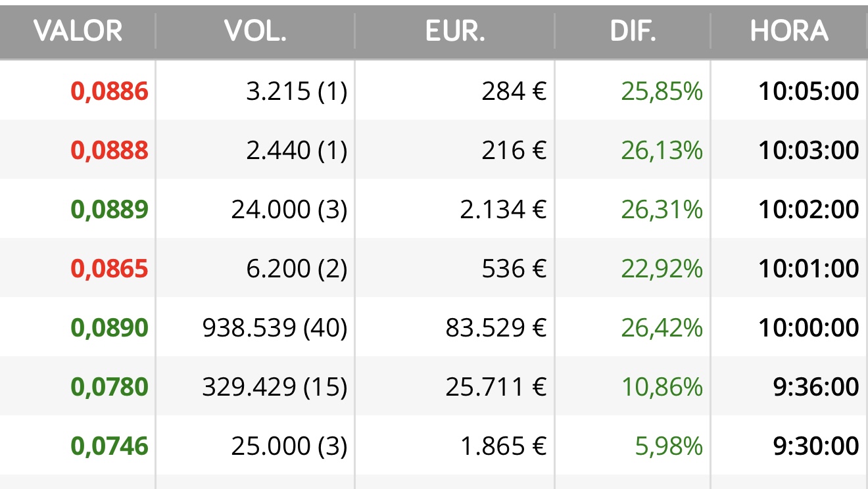Select the red 0,0888 price value
The image size is (868, 489).
tap(109, 151)
